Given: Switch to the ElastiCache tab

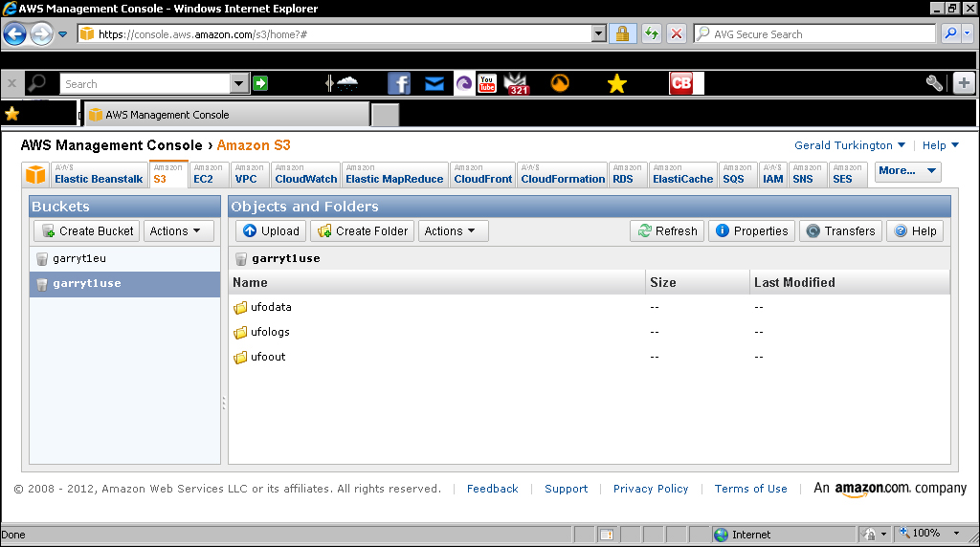Looking at the screenshot, I should point(682,174).
